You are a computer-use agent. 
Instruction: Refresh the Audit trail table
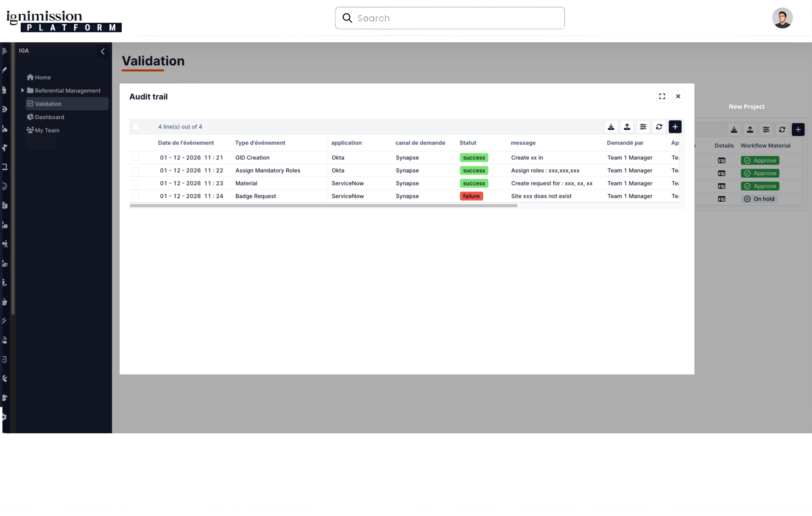(x=659, y=127)
